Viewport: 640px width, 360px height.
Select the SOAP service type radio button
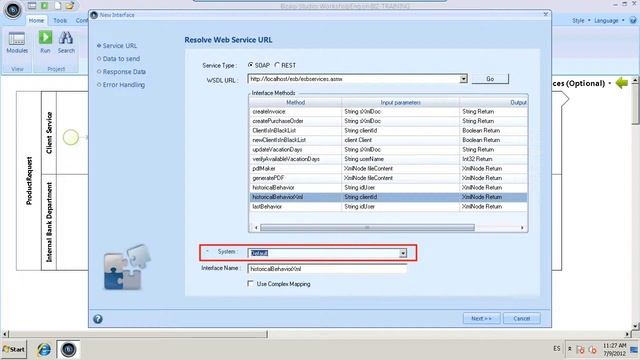[251, 65]
